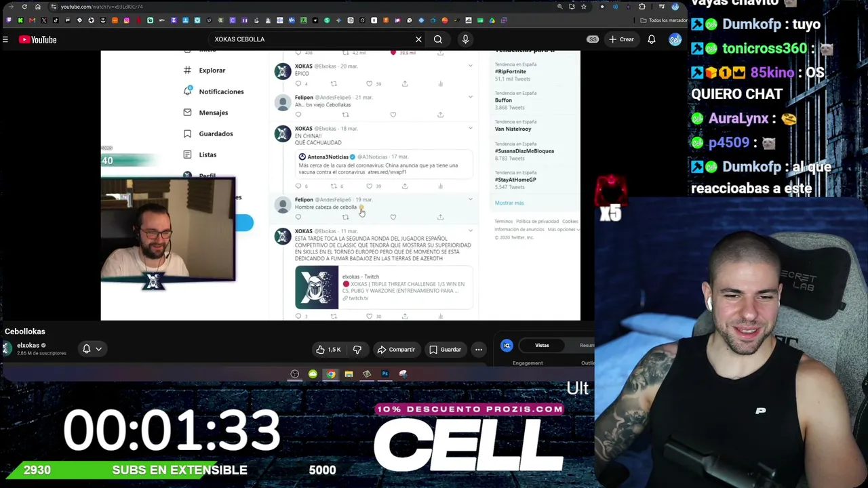Click the Engagement label
This screenshot has height=488, width=868.
point(528,363)
